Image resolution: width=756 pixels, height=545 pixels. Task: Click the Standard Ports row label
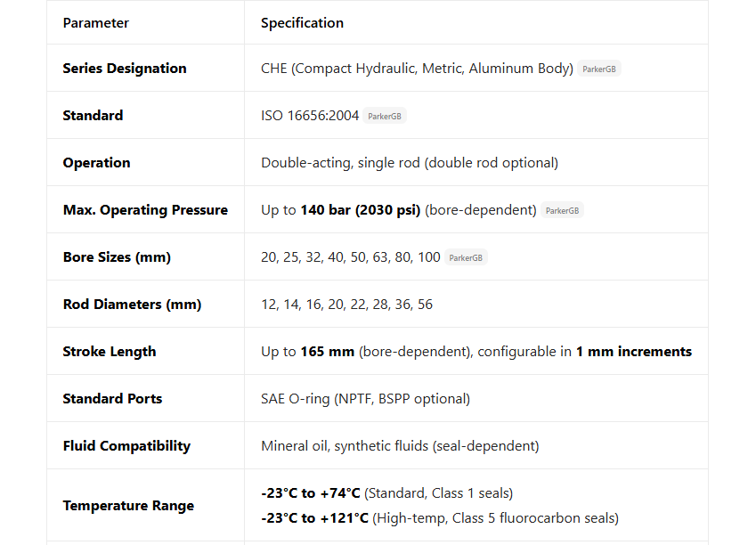(x=112, y=399)
